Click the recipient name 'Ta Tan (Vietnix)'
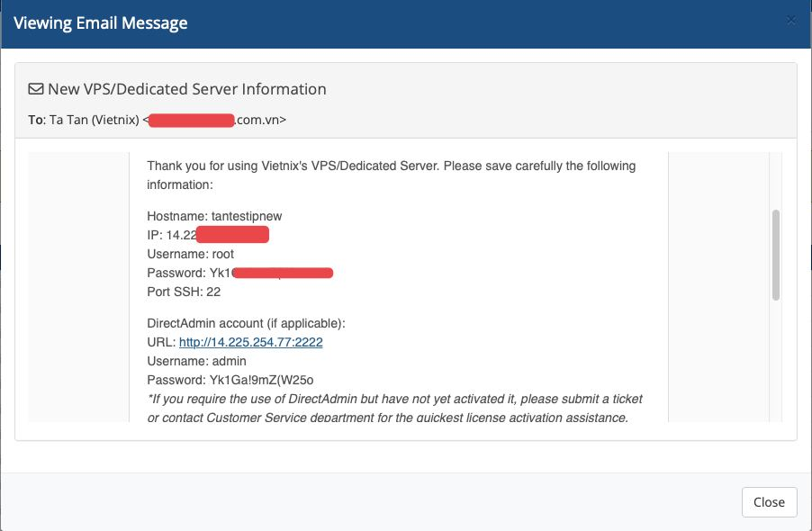The width and height of the screenshot is (812, 531). 95,120
